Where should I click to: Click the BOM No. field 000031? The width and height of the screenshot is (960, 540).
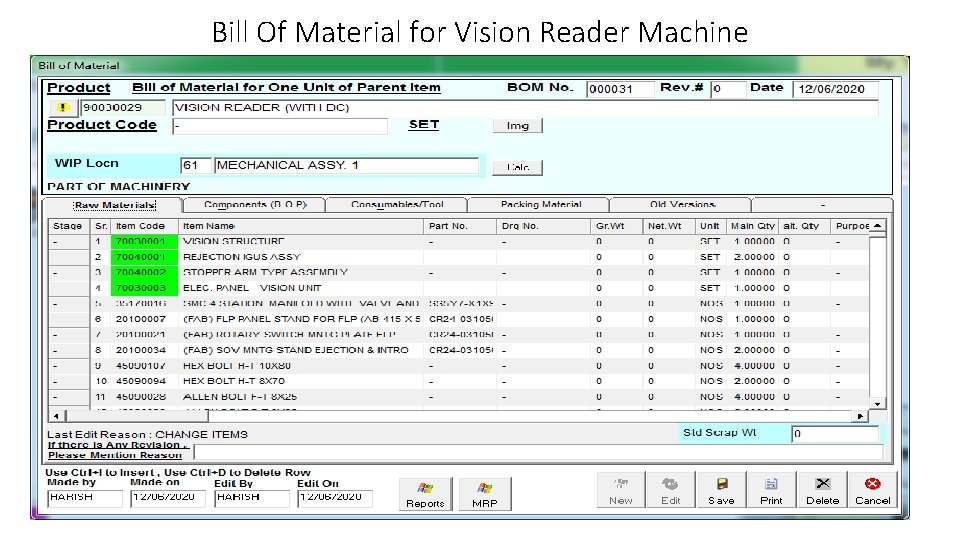tap(620, 89)
